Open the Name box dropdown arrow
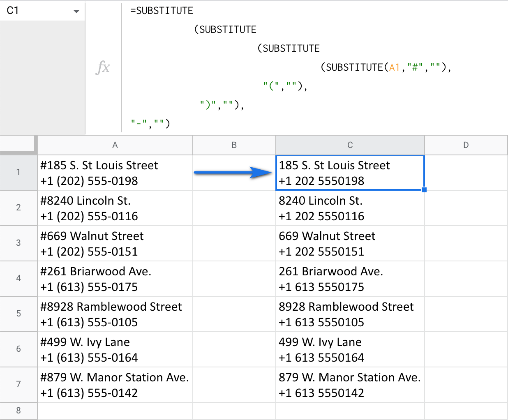Viewport: 508px width, 420px height. coord(76,11)
